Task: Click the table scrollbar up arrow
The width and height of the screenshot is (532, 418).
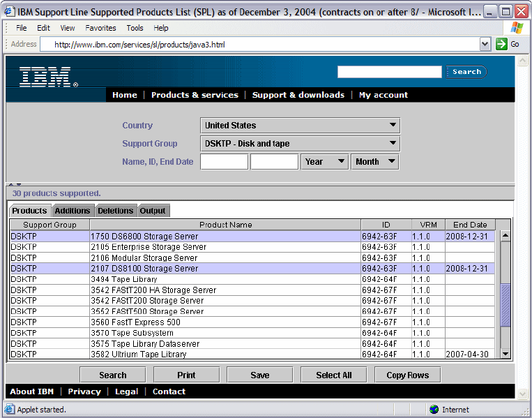Action: point(506,235)
